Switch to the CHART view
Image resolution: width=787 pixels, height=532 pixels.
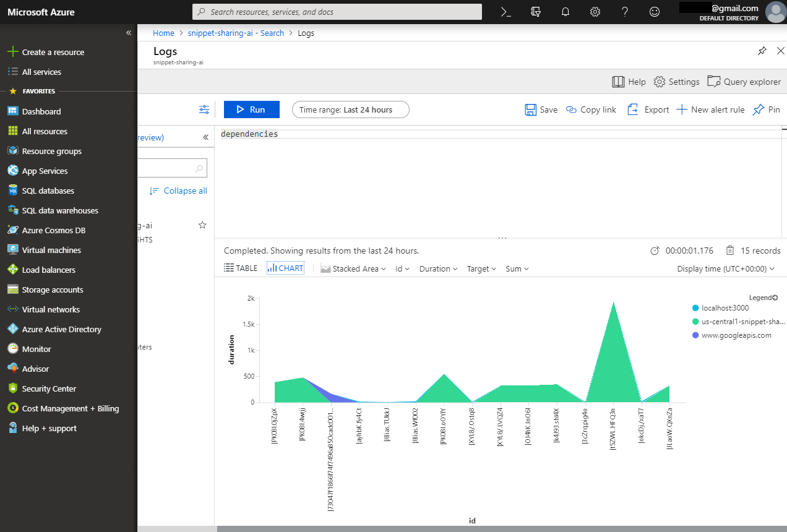pyautogui.click(x=285, y=268)
